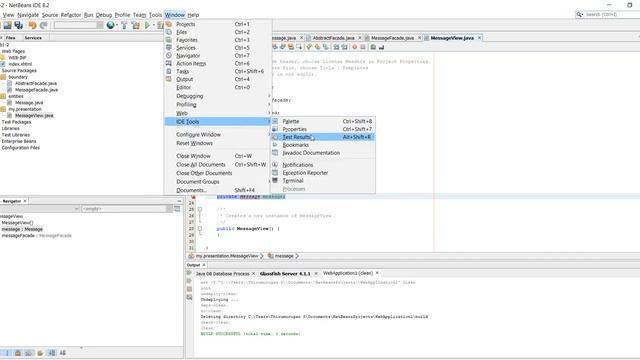
Task: Click the Undo toolbar icon
Action: 32,25
